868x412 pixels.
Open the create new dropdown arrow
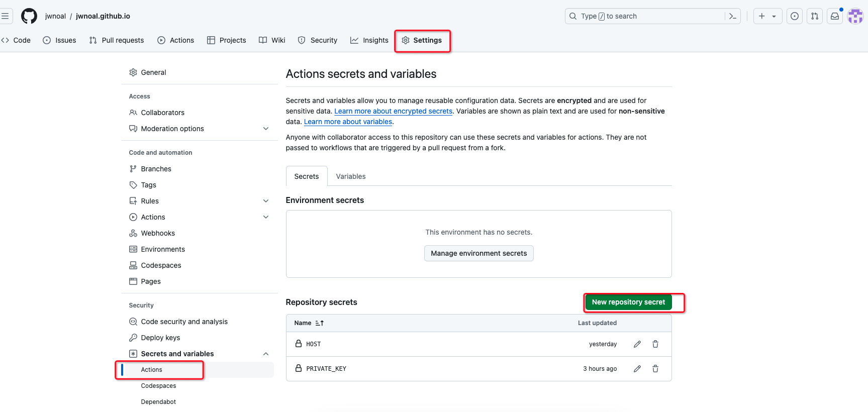(x=774, y=16)
